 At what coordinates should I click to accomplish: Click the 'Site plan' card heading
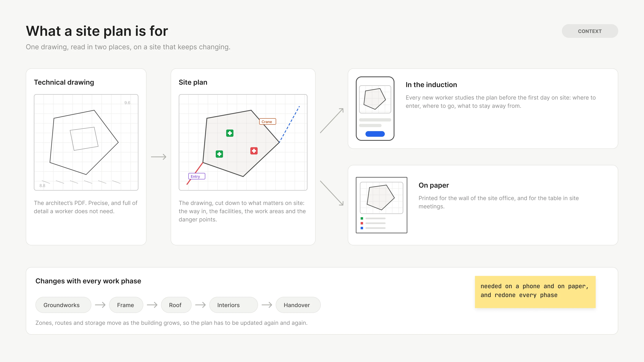pos(193,82)
